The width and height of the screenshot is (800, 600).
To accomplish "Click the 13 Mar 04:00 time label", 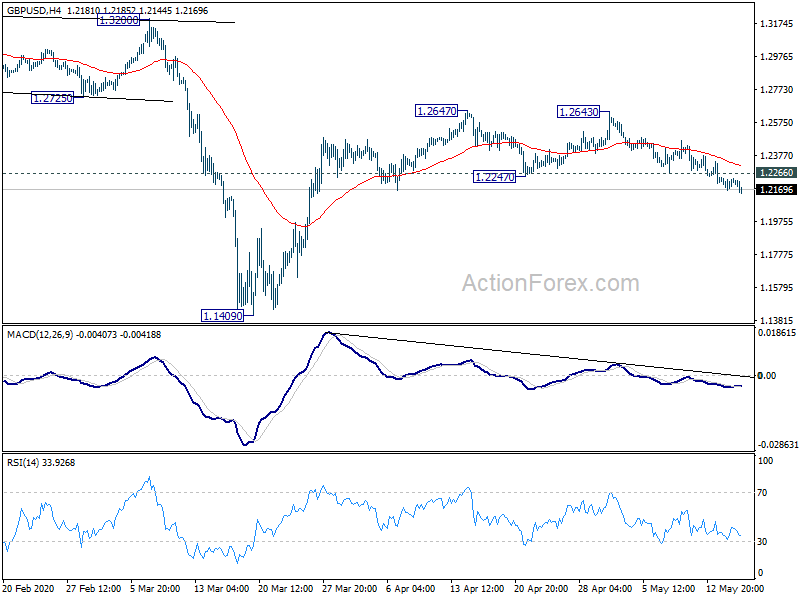I will (222, 588).
